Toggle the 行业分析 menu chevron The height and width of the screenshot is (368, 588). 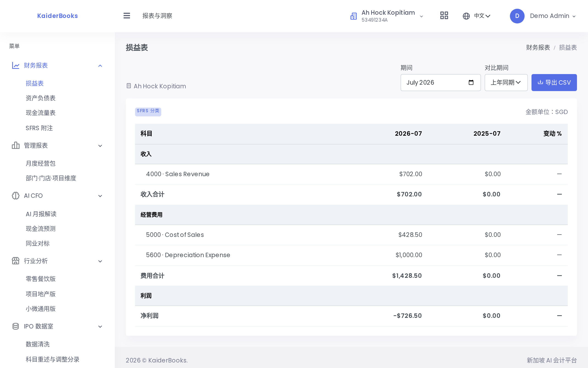click(x=100, y=261)
